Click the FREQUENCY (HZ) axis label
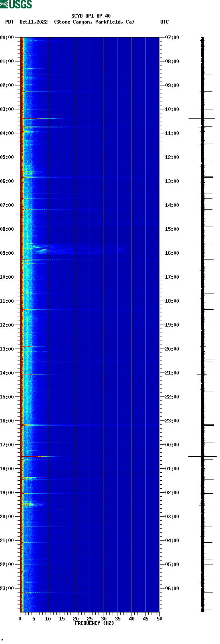Viewport: 220px width, 644px height. (94, 623)
